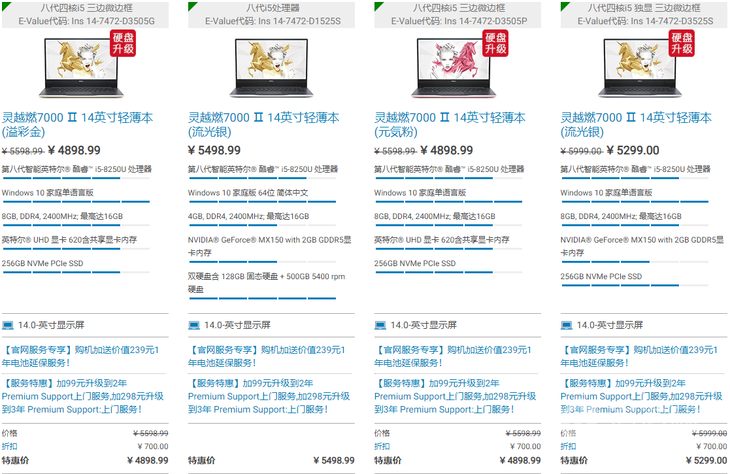Click Windows 10 家庭单语言版 in 溢彩金 card
The height and width of the screenshot is (474, 730).
point(47,193)
